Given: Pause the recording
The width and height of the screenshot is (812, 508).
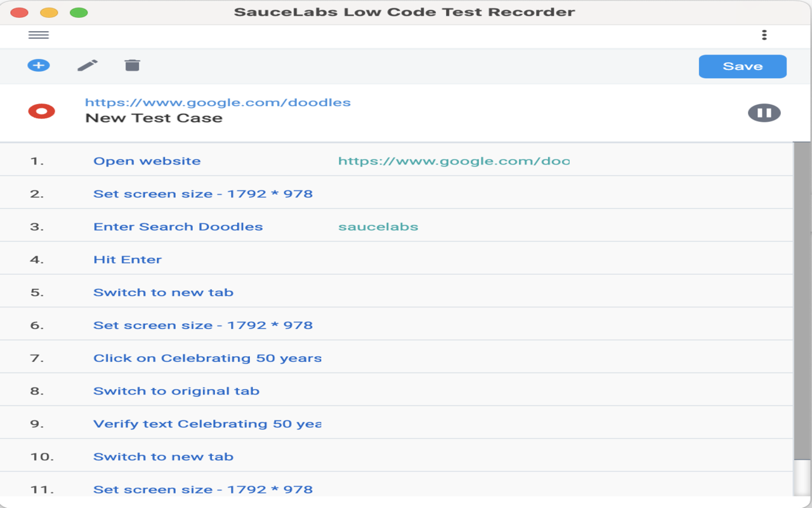Looking at the screenshot, I should (764, 113).
